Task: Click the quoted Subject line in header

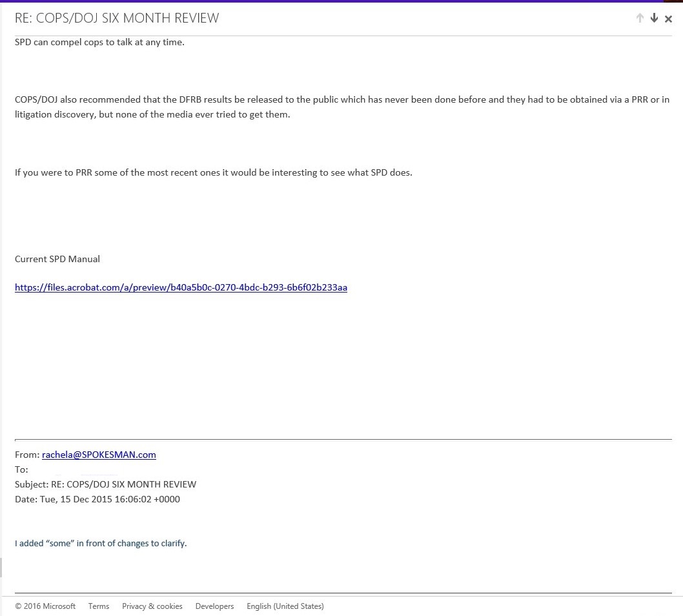Action: coord(105,484)
